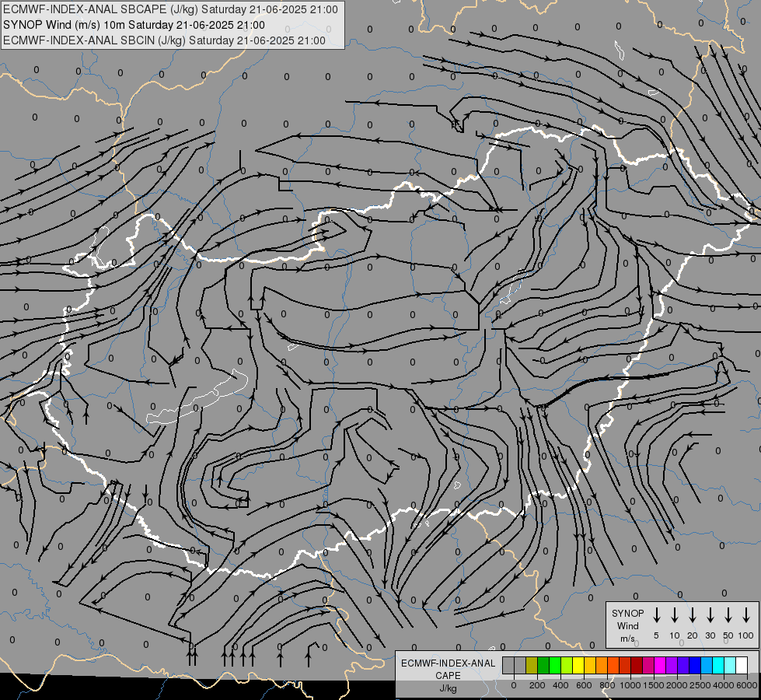This screenshot has width=761, height=700.
Task: Click the wind arrow above the 20 label
Action: pos(693,614)
